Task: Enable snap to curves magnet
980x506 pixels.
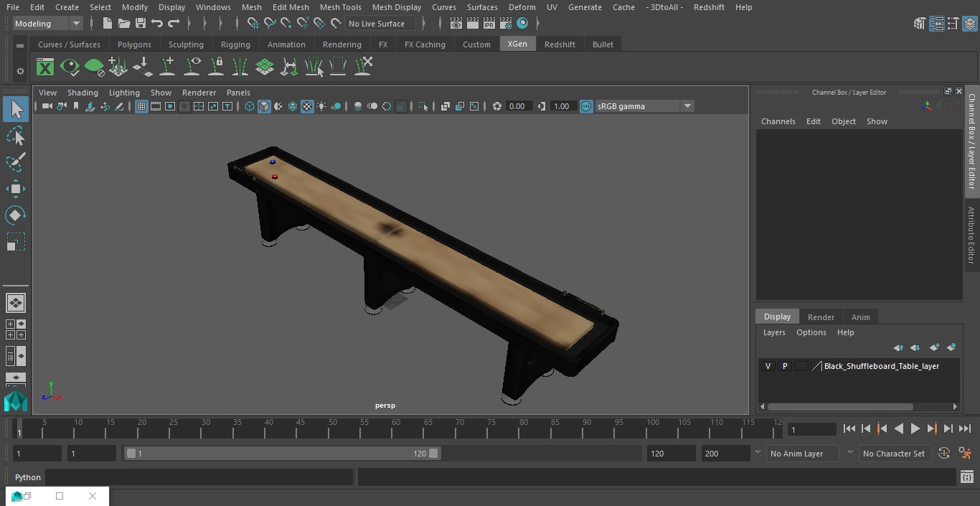Action: (269, 24)
